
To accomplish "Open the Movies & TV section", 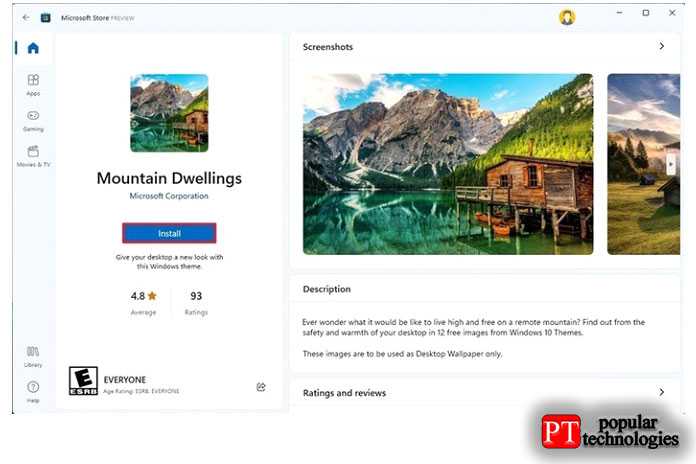I will (33, 156).
